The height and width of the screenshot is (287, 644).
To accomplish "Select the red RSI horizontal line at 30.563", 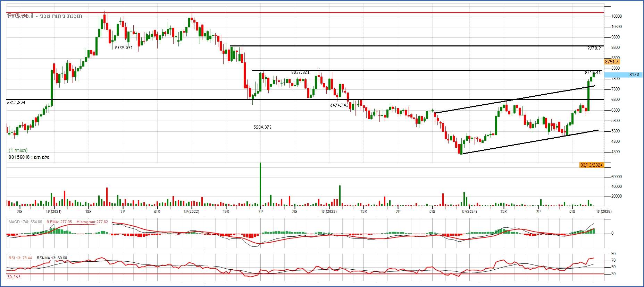I will pos(306,274).
